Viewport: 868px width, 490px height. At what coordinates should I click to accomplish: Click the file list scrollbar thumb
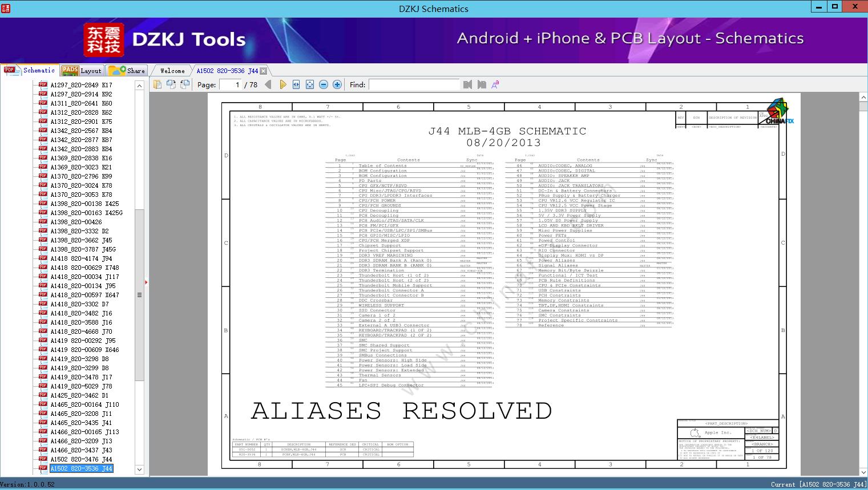click(x=139, y=295)
